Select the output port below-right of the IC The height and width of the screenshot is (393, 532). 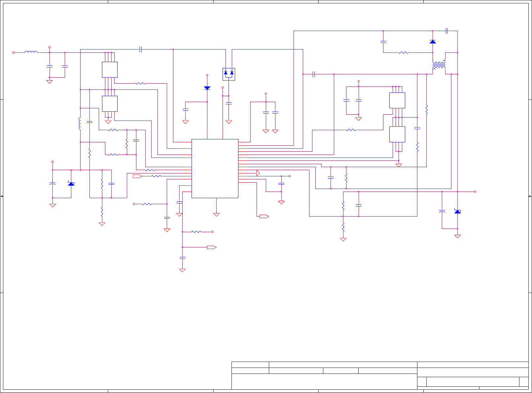pos(264,216)
